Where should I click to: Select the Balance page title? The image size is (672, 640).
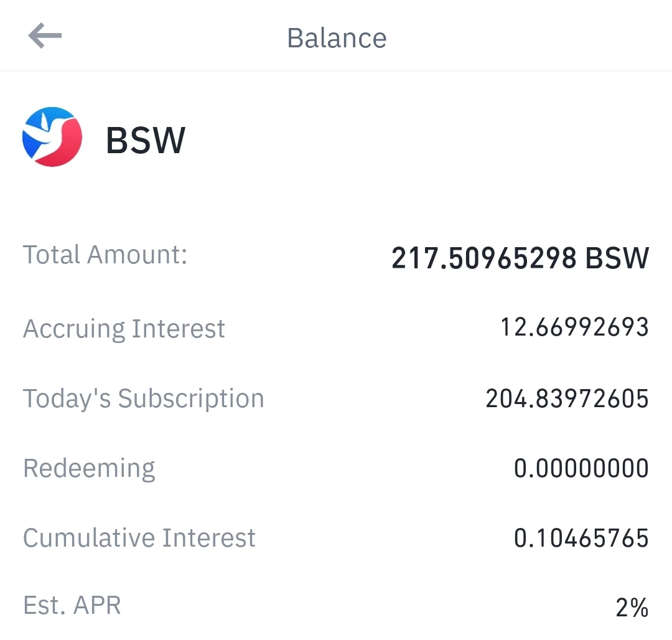[x=337, y=38]
